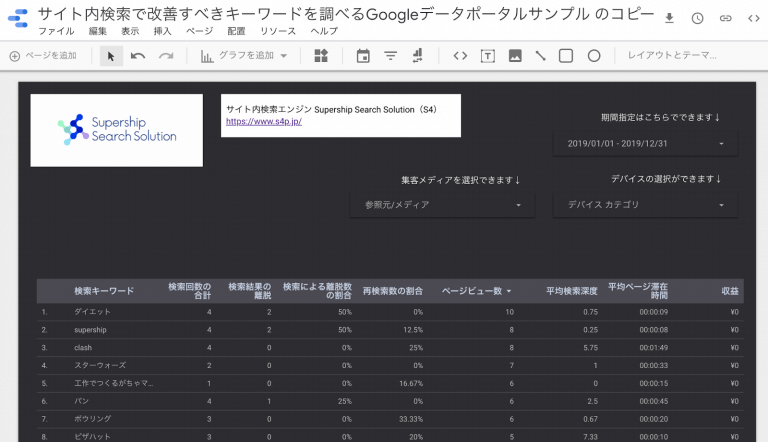Click the share link icon
This screenshot has width=768, height=442.
(725, 19)
